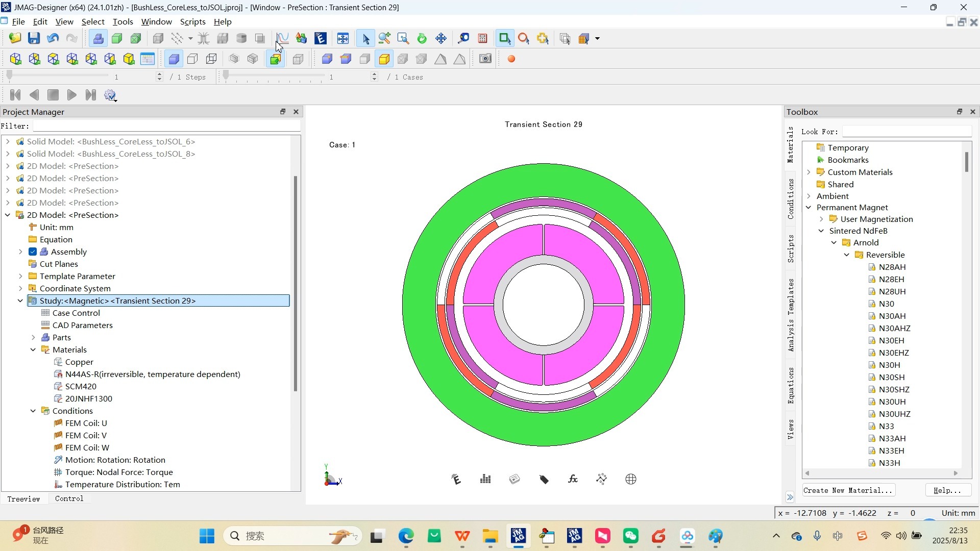The height and width of the screenshot is (551, 980).
Task: Switch to the Control tab
Action: [69, 498]
